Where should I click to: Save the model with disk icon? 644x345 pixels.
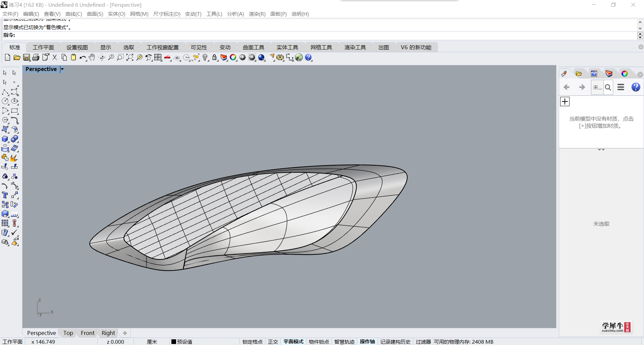click(x=26, y=58)
